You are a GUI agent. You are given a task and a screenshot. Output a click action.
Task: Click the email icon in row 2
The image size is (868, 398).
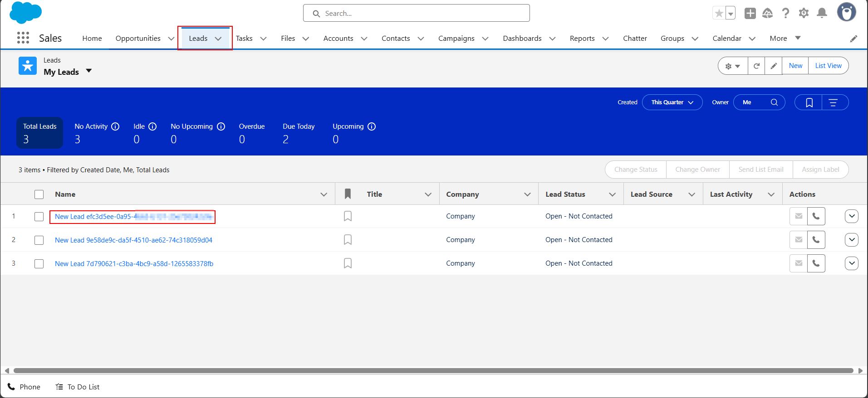pos(799,240)
